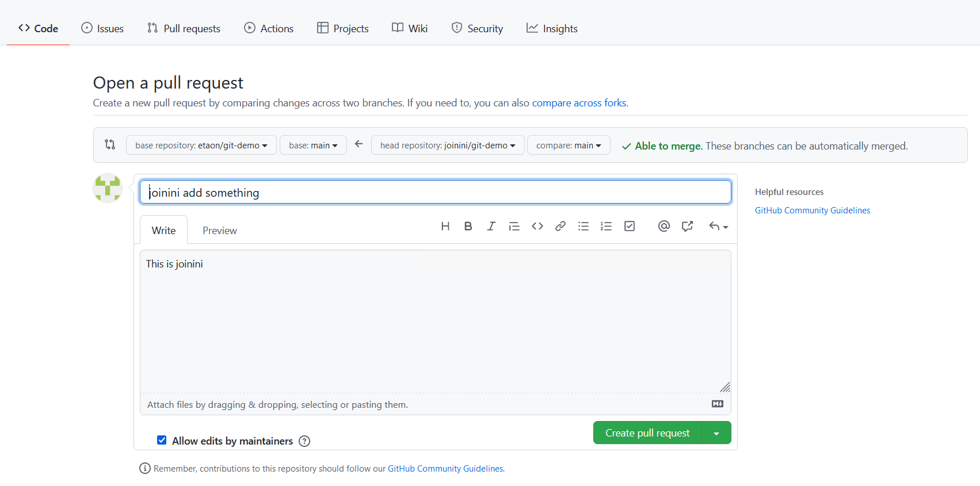Screen dimensions: 980x486
Task: Click the left arrow between branches
Action: click(359, 144)
